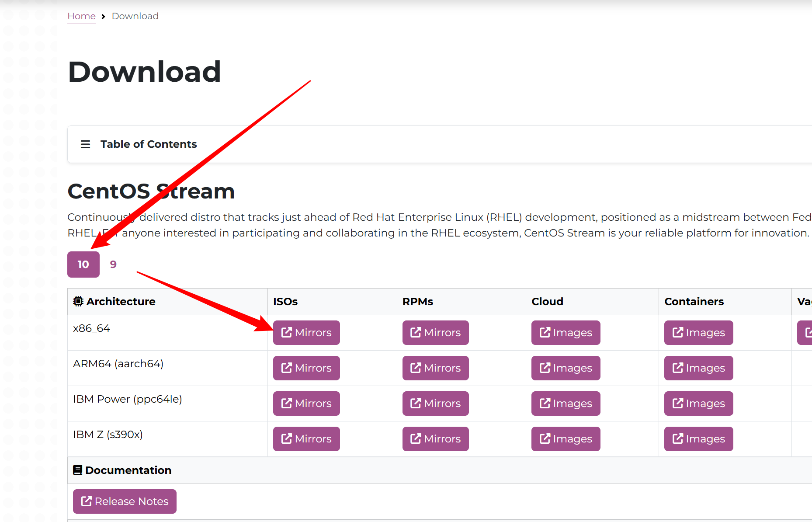
Task: Click the partially visible x86_64 Vagrant button
Action: click(x=805, y=333)
